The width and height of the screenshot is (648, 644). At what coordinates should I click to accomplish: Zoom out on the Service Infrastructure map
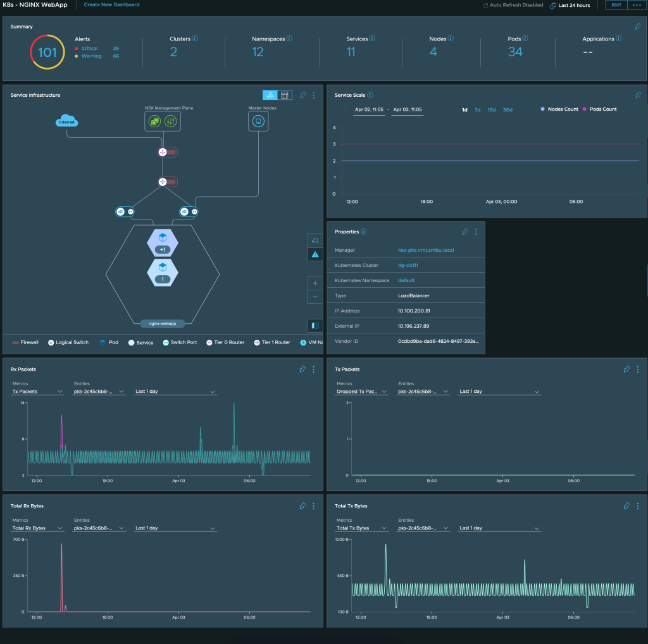pos(315,297)
